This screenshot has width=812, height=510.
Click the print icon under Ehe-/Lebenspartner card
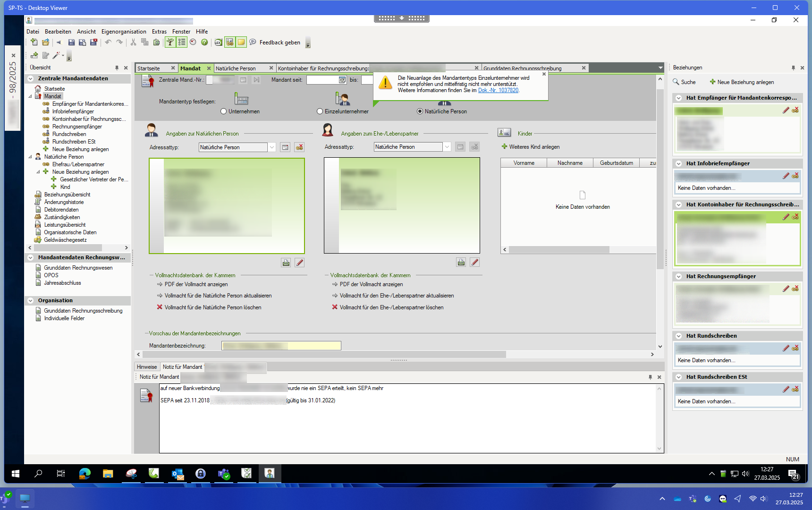(461, 263)
